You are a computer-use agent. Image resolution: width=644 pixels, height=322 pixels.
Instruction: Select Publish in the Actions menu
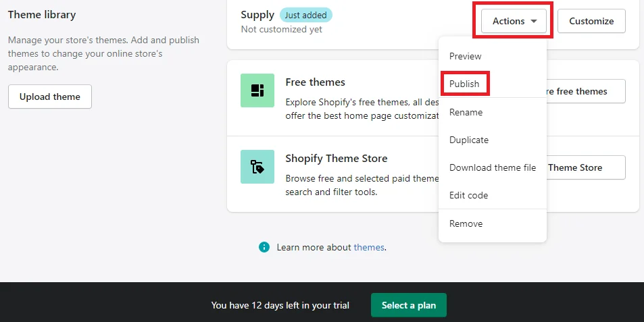[464, 84]
